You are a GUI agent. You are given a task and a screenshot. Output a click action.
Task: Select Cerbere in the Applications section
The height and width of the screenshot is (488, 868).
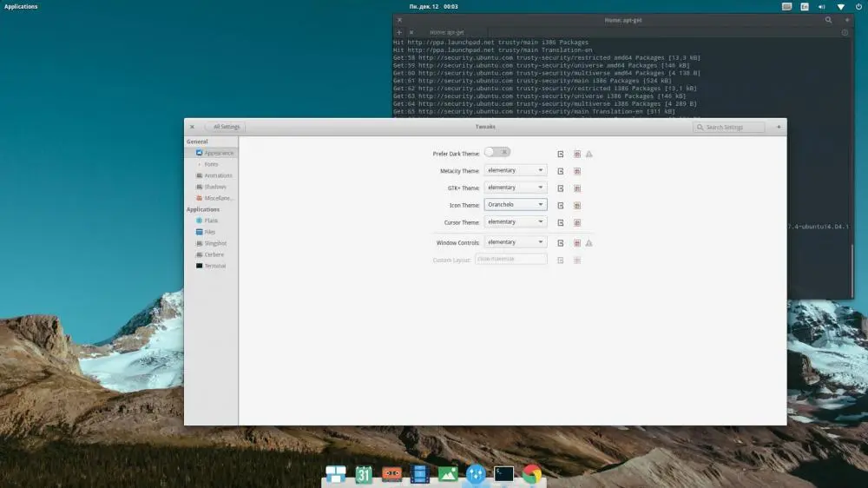(212, 254)
